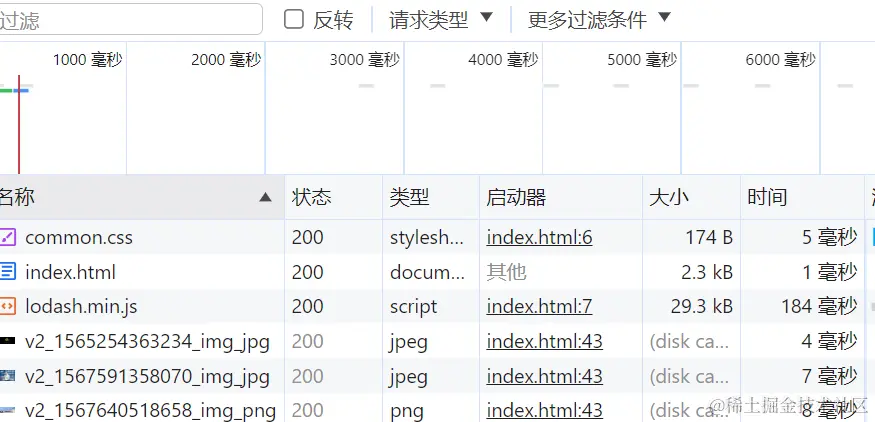Select the common.css request row

click(438, 237)
